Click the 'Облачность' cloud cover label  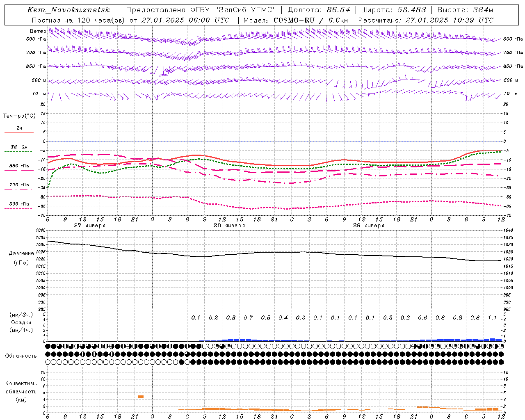[21, 356]
